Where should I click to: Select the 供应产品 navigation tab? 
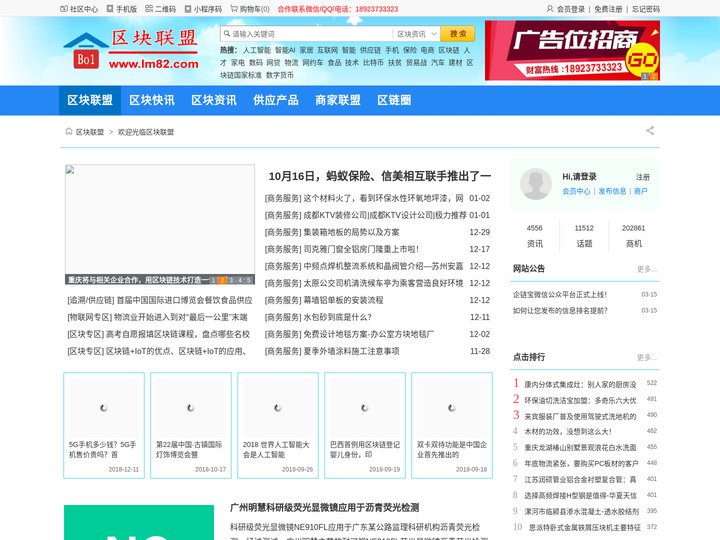(x=276, y=100)
